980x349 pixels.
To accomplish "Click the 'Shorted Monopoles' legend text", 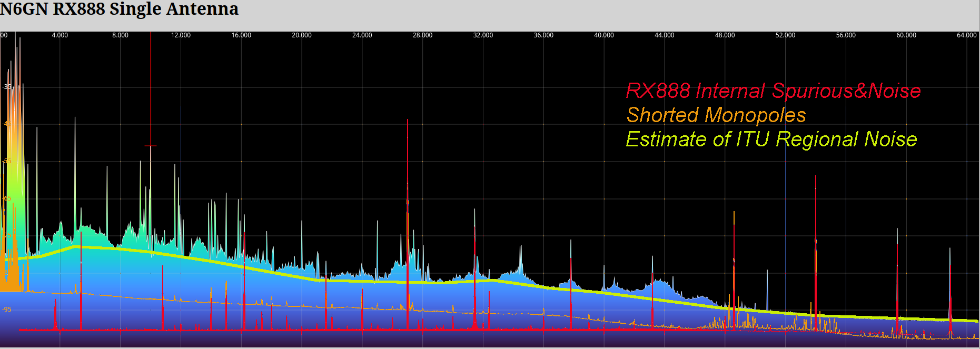I will tap(716, 115).
